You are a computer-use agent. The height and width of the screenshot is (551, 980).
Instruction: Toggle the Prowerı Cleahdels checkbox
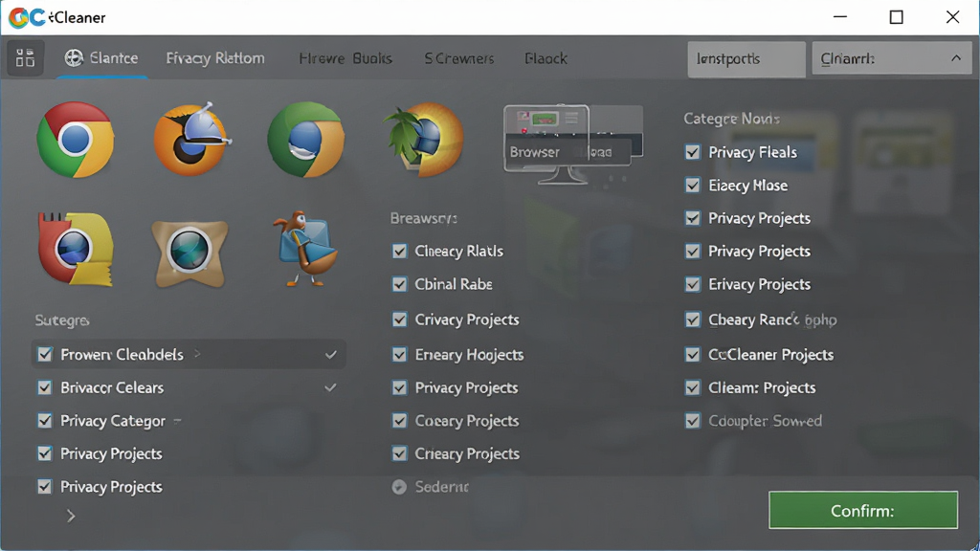(x=45, y=355)
